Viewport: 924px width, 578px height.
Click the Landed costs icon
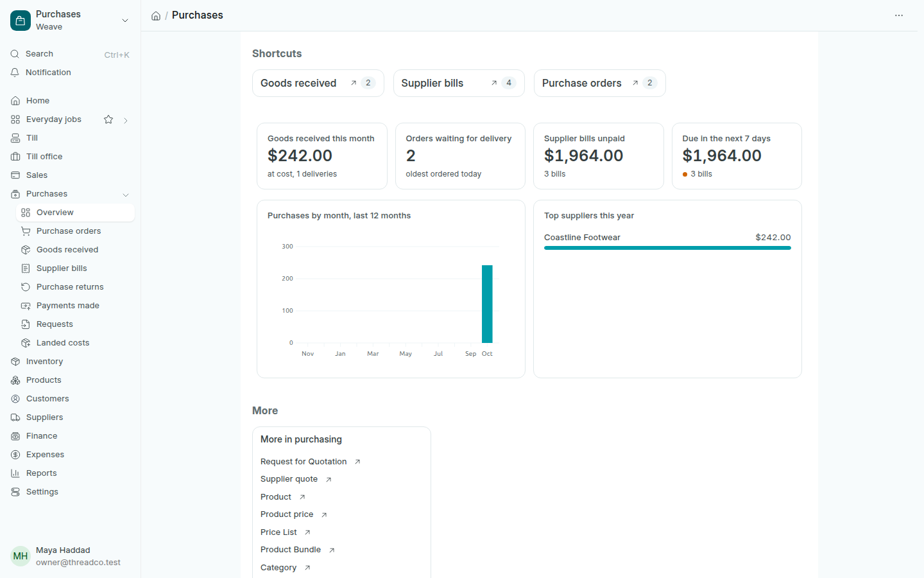click(x=26, y=343)
